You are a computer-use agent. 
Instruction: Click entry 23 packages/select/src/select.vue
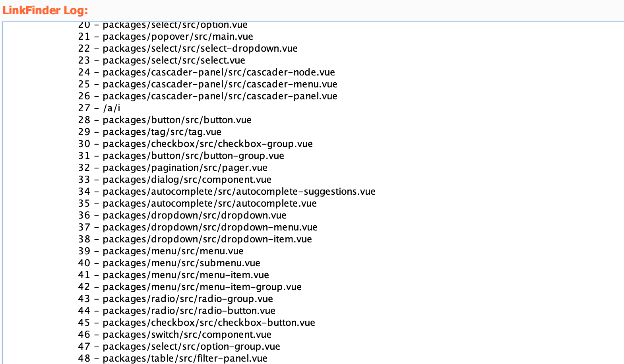click(x=174, y=60)
